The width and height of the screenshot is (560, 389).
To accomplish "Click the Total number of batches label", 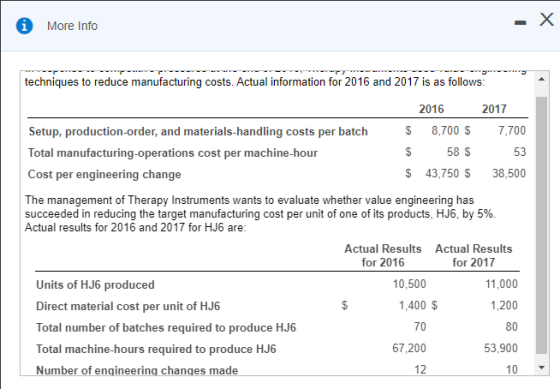I will click(x=166, y=328).
